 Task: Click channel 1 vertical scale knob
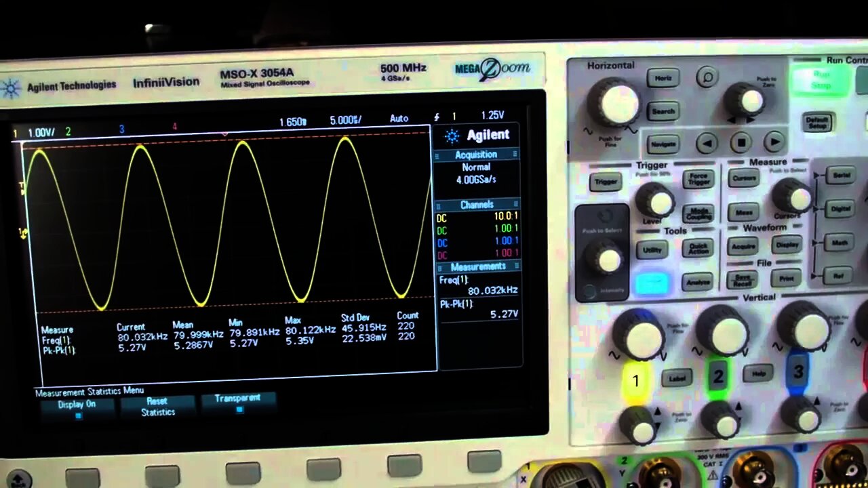pyautogui.click(x=638, y=335)
